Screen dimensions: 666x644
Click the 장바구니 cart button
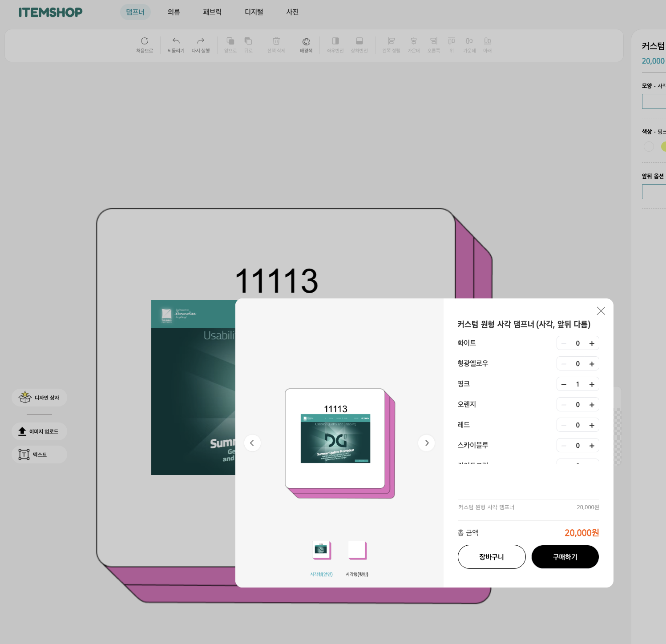tap(491, 557)
